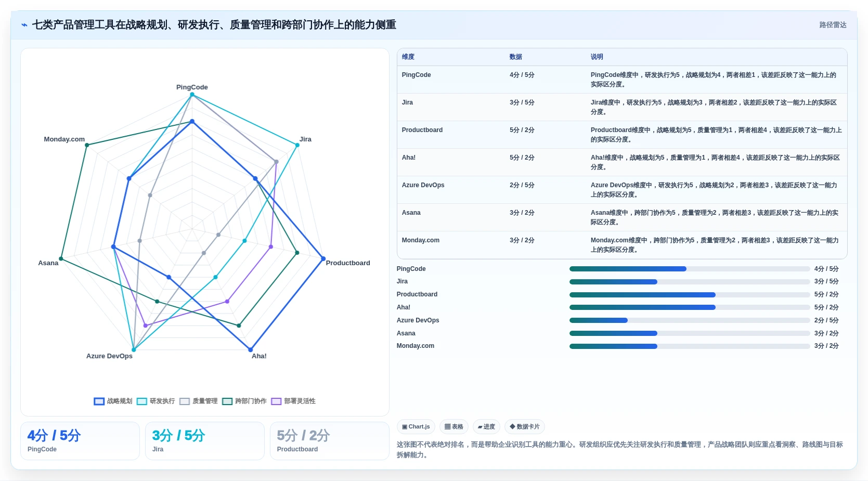
Task: Click the 进度 tag chip
Action: [x=486, y=426]
